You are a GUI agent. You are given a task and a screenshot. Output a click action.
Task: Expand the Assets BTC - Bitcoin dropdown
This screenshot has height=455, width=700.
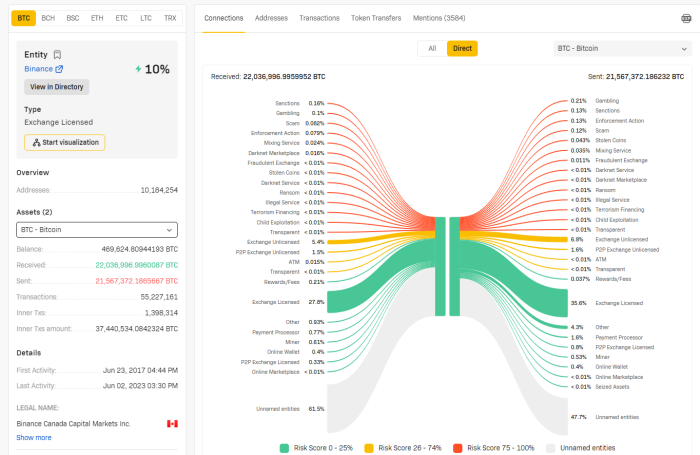pyautogui.click(x=97, y=229)
